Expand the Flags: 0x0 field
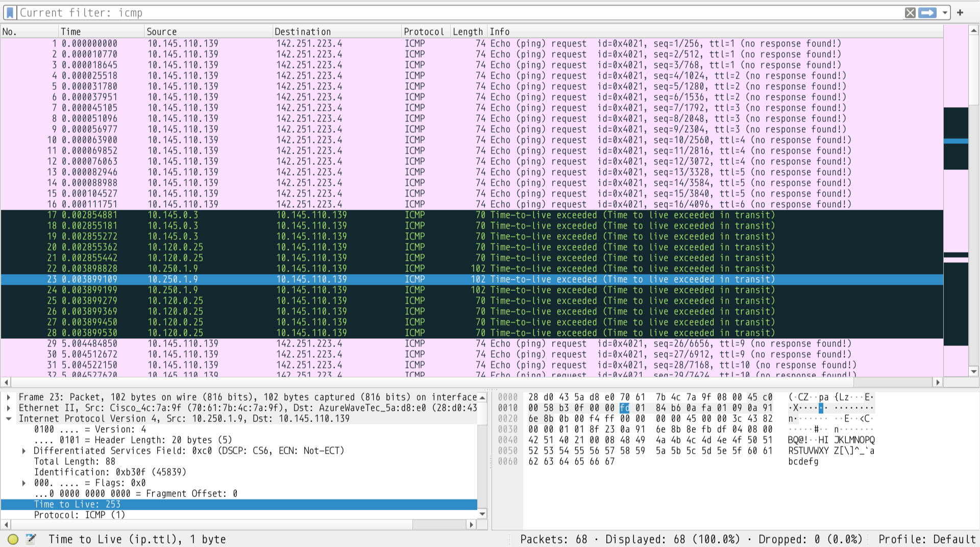The width and height of the screenshot is (980, 547). 23,483
